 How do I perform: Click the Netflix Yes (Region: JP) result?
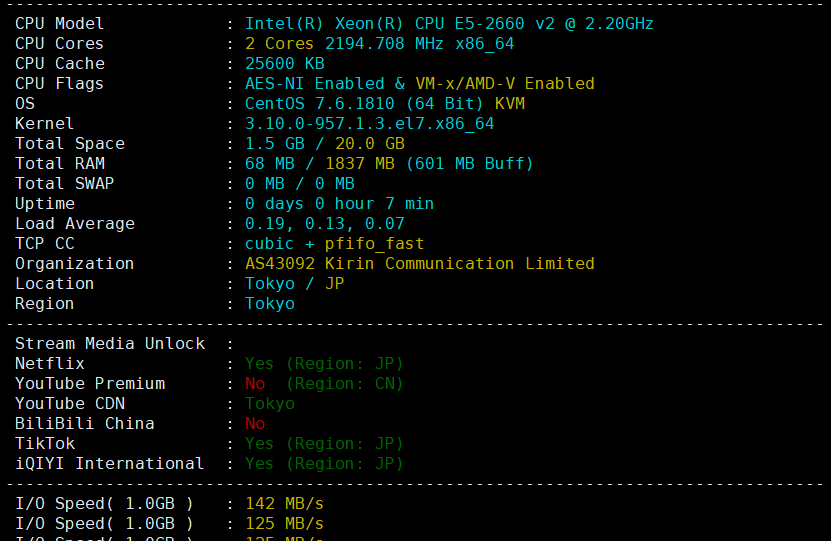pyautogui.click(x=324, y=364)
